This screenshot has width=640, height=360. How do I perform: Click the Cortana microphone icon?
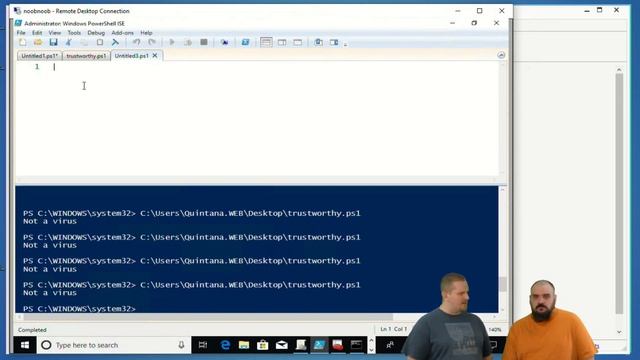pos(181,345)
